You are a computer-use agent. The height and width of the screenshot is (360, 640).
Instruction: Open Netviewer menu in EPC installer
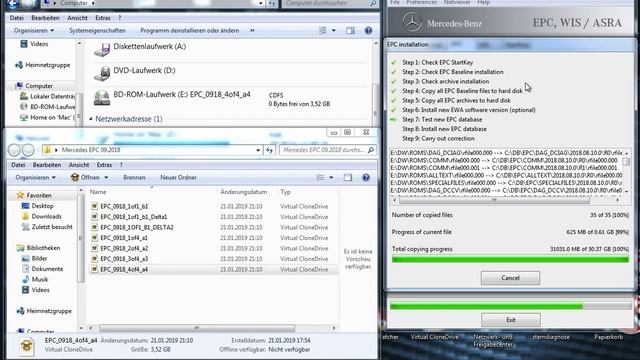(x=457, y=2)
